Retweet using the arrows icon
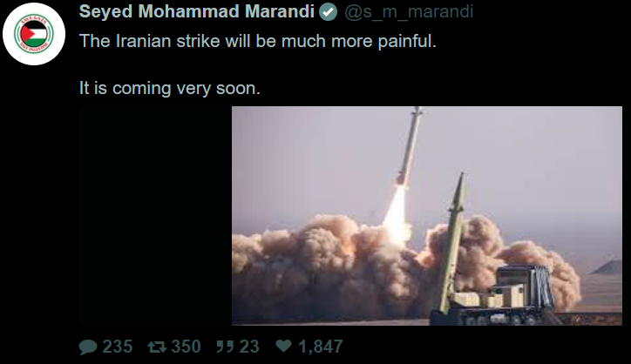The image size is (631, 364). pyautogui.click(x=157, y=347)
